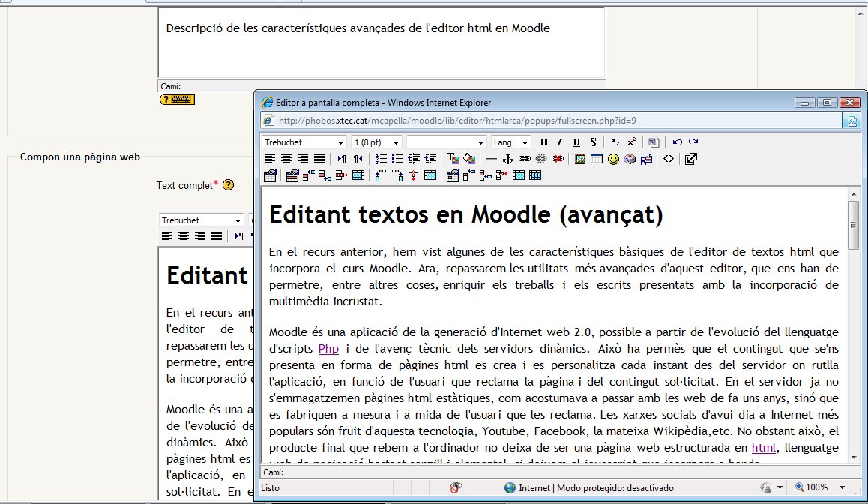Viewport: 868px width, 504px height.
Task: Insert a smiley emoticon
Action: click(x=613, y=159)
